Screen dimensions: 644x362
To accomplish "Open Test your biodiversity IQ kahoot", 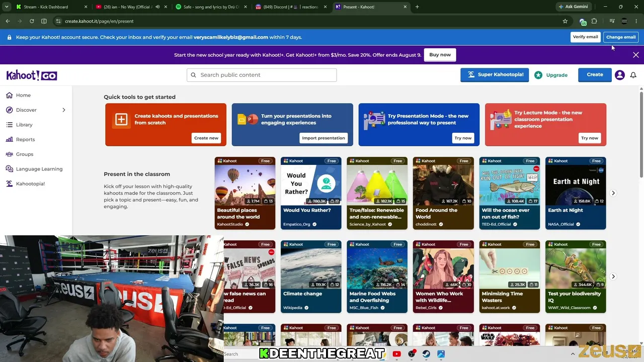I will (576, 277).
